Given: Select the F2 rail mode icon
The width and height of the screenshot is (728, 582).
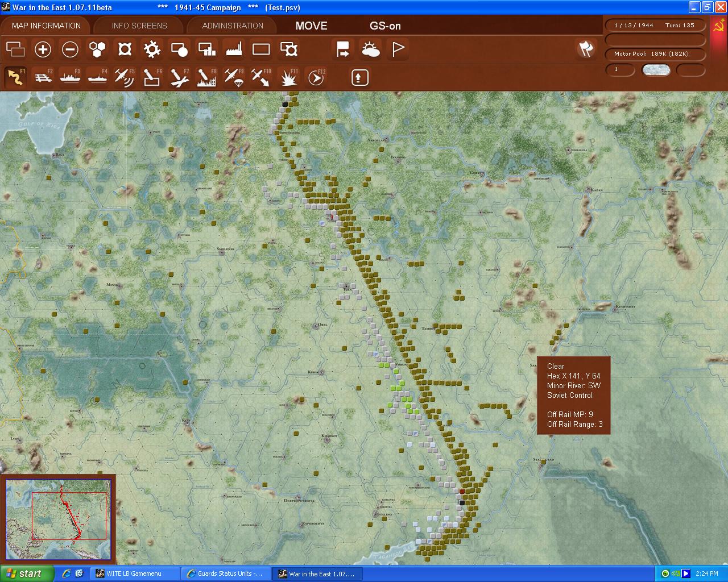Looking at the screenshot, I should coord(43,77).
